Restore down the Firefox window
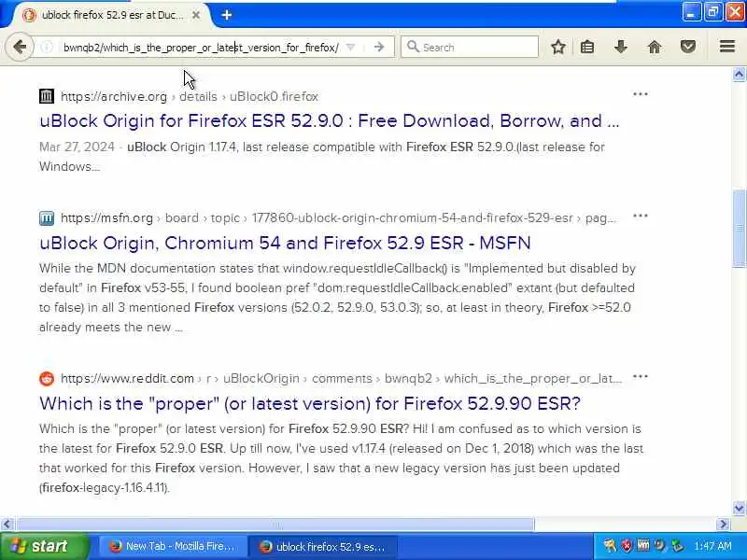747x560 pixels. tap(713, 12)
